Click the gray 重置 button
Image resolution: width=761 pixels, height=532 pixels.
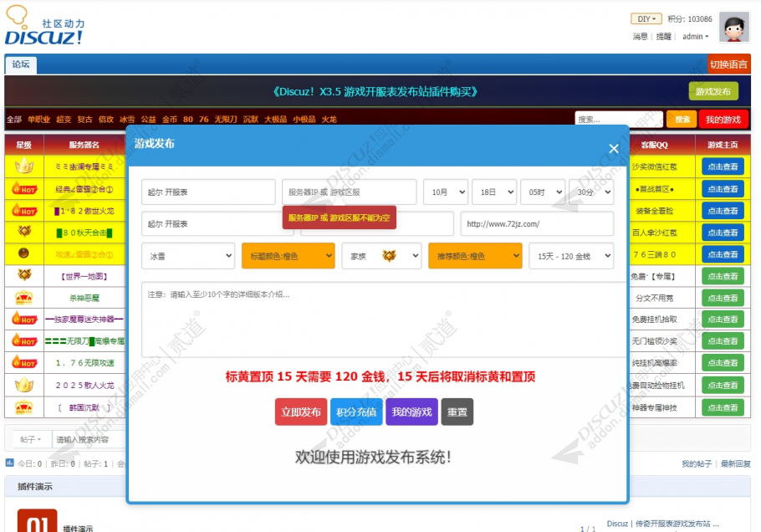click(457, 412)
